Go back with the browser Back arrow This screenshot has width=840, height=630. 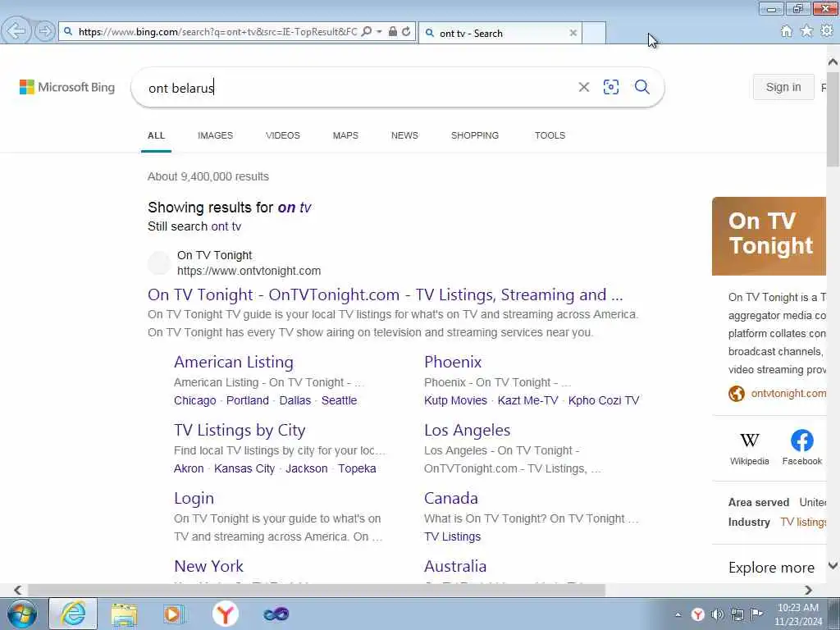(x=16, y=30)
